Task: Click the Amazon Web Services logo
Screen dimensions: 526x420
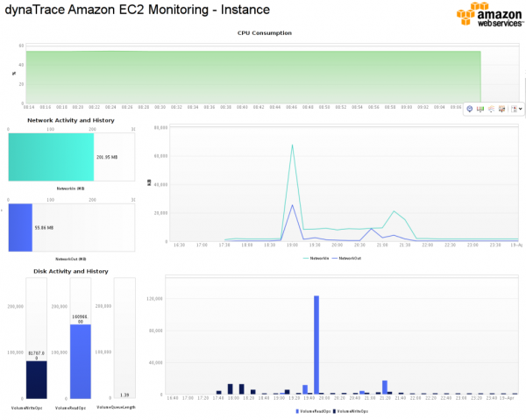Action: click(490, 14)
